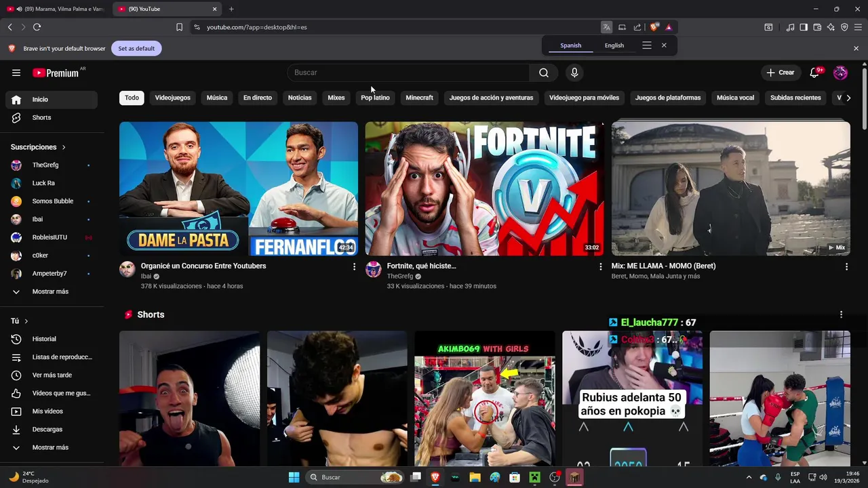Open Somos Bubble subscription channel
868x488 pixels.
coord(52,201)
